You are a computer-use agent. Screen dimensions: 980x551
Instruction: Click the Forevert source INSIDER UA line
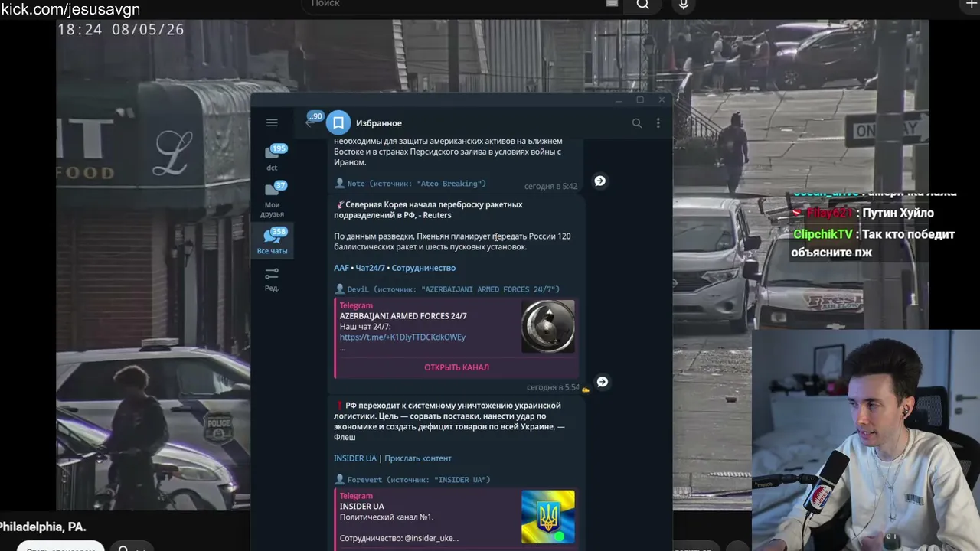click(x=413, y=480)
